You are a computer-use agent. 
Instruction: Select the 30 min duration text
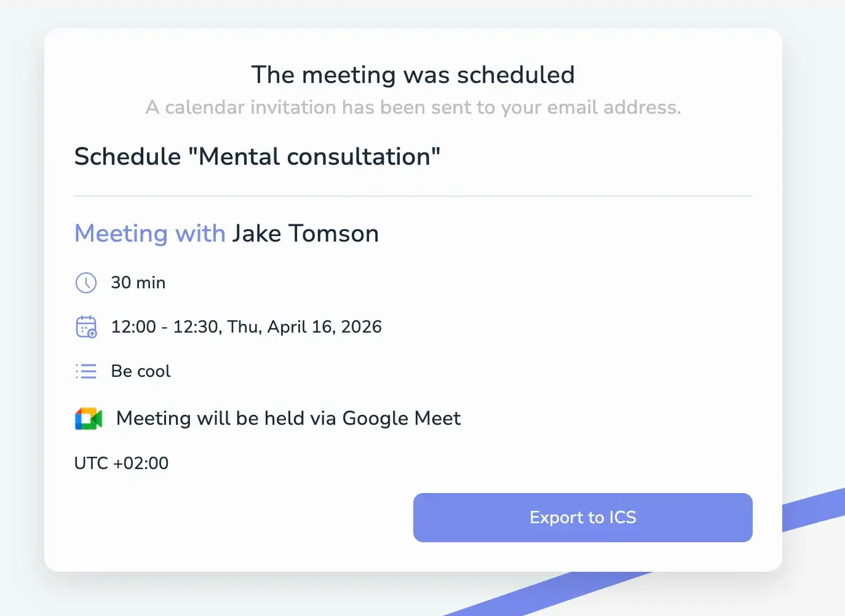pos(138,283)
